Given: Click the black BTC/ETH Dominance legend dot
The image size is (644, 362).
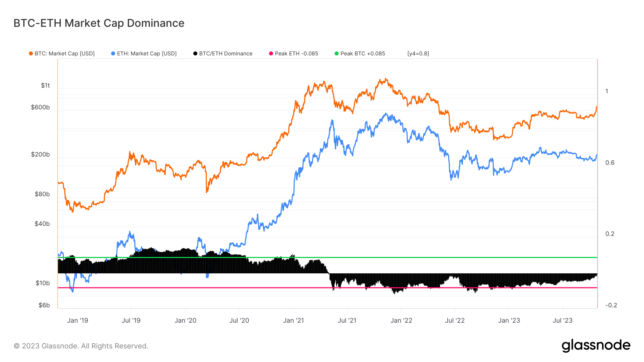Looking at the screenshot, I should click(195, 54).
